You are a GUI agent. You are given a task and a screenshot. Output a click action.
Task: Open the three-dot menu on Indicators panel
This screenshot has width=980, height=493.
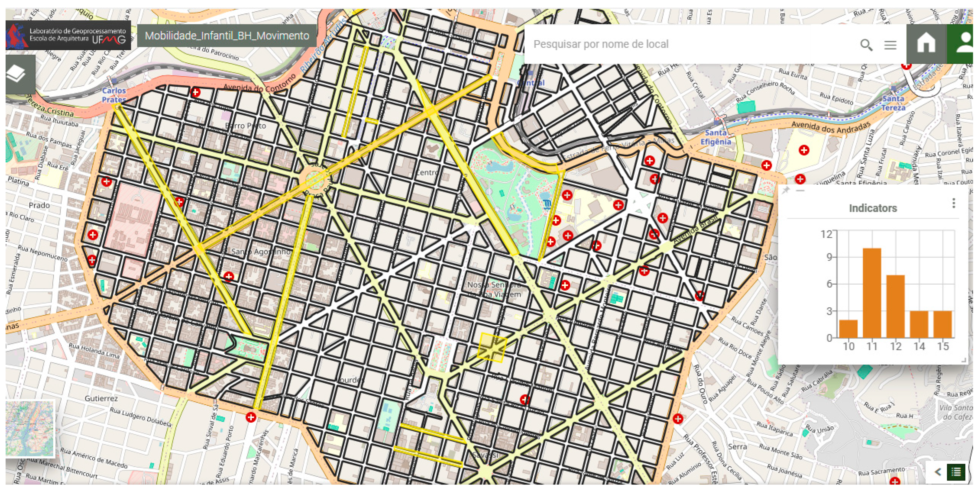click(954, 203)
